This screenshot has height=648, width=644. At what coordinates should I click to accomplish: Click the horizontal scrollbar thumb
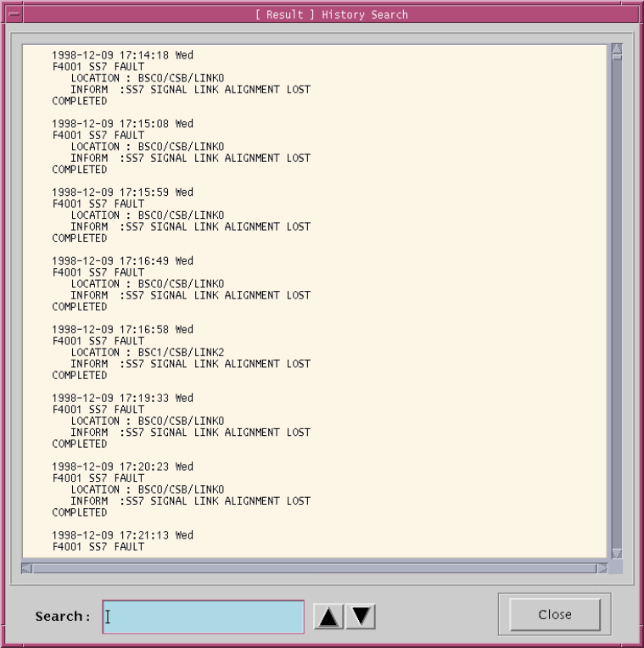(314, 568)
